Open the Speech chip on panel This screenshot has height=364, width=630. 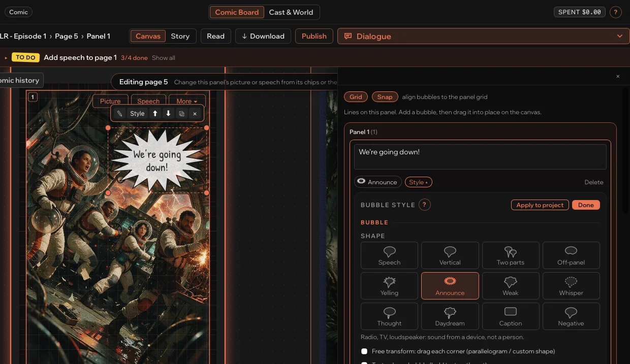point(148,101)
